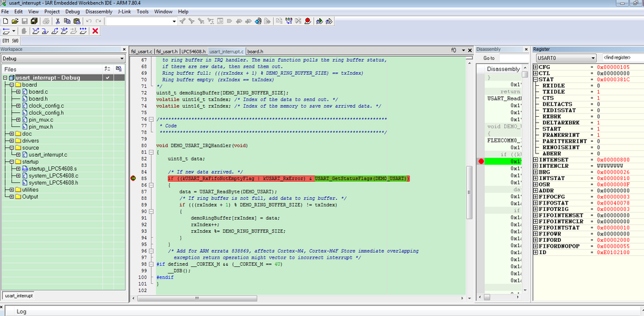
Task: Run to cursor position
Action: coord(73,31)
